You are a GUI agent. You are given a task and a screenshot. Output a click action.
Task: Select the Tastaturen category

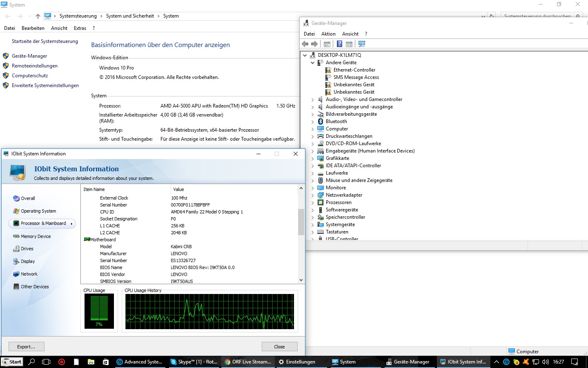[x=337, y=232]
